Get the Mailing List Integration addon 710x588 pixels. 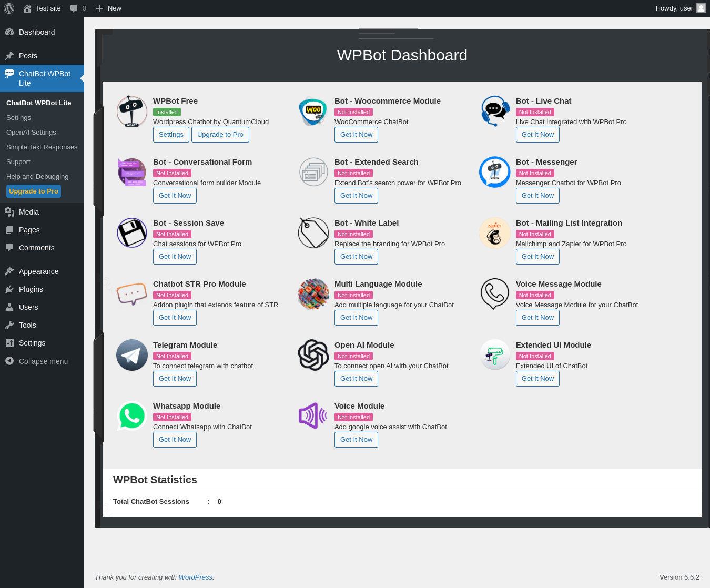(537, 257)
